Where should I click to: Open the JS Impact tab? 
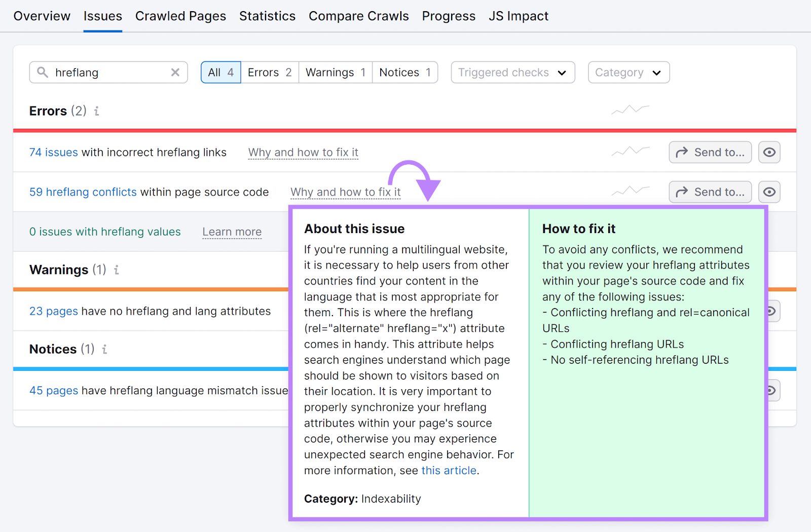pos(519,16)
